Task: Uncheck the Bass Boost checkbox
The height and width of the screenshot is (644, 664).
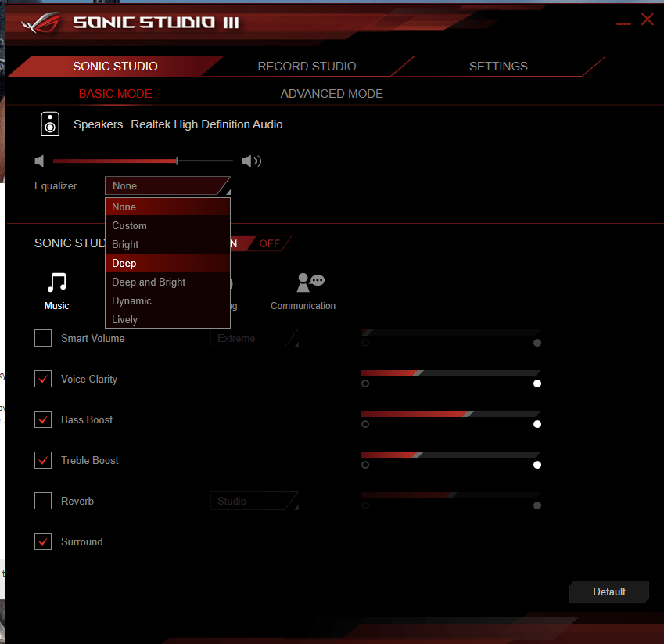Action: click(x=43, y=419)
